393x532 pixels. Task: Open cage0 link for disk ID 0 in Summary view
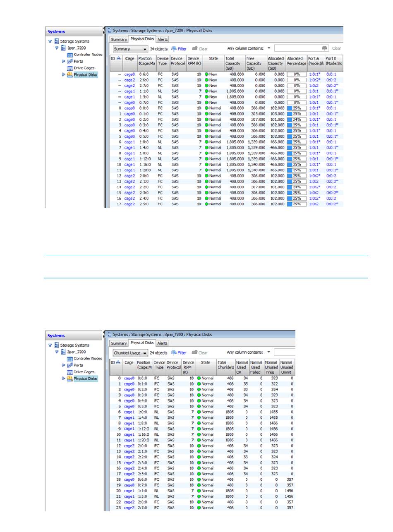[x=130, y=108]
